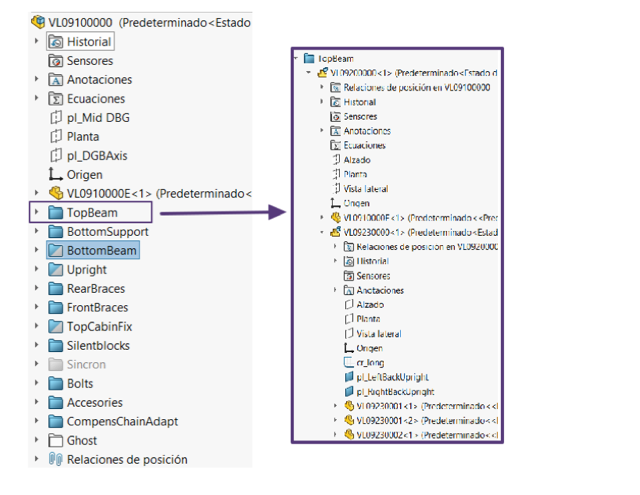Select the RearBraces folder label
The image size is (640, 495).
click(x=96, y=289)
